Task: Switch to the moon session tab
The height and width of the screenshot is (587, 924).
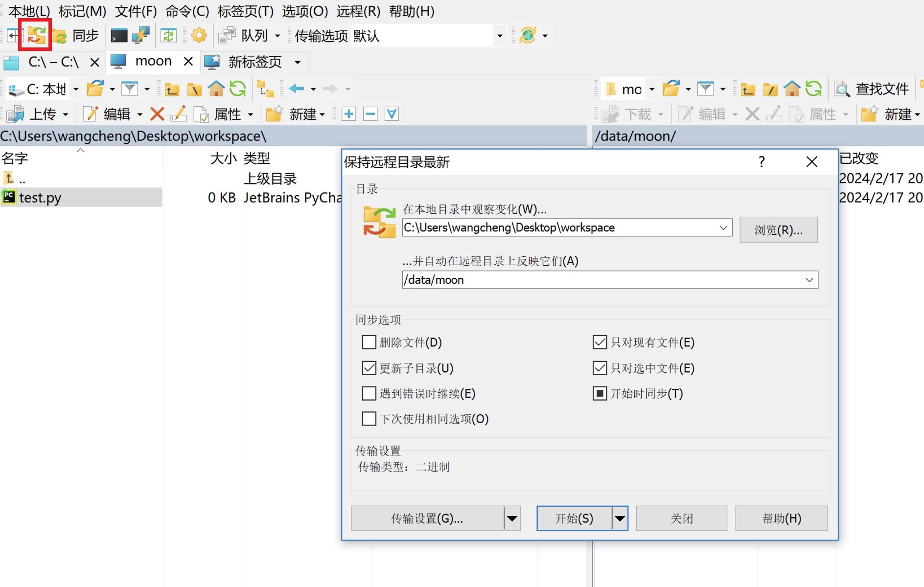Action: (x=153, y=61)
